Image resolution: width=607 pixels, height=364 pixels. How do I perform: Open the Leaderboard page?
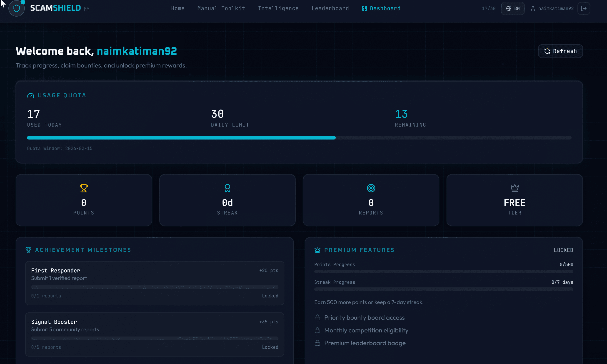click(x=330, y=8)
